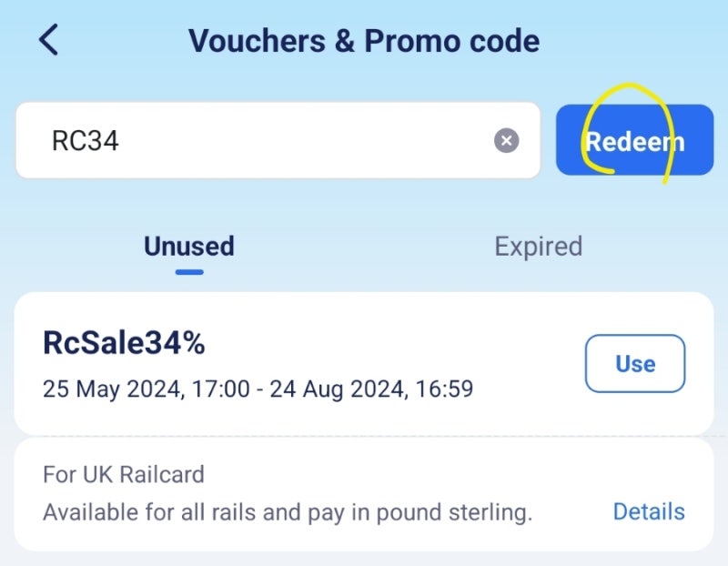728x566 pixels.
Task: Open Details for the UK Railcard voucher
Action: (649, 511)
